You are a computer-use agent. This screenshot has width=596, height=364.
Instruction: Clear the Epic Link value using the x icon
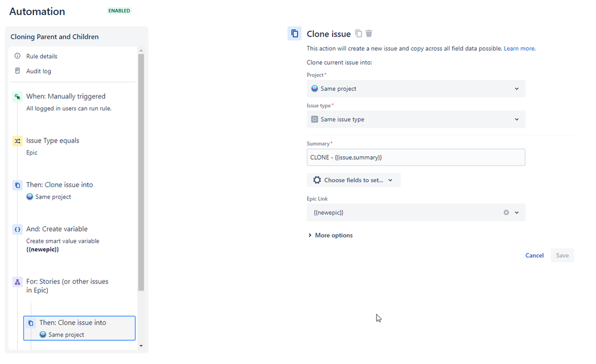(506, 212)
